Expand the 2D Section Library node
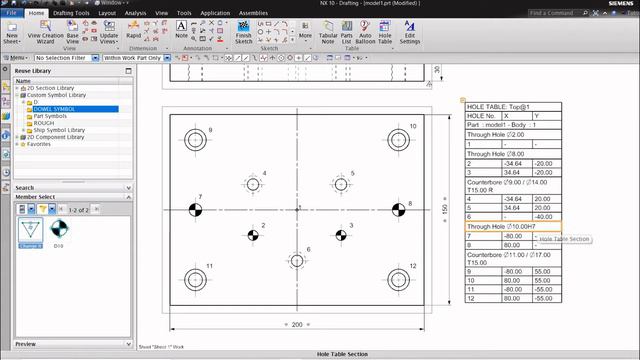 (17, 88)
